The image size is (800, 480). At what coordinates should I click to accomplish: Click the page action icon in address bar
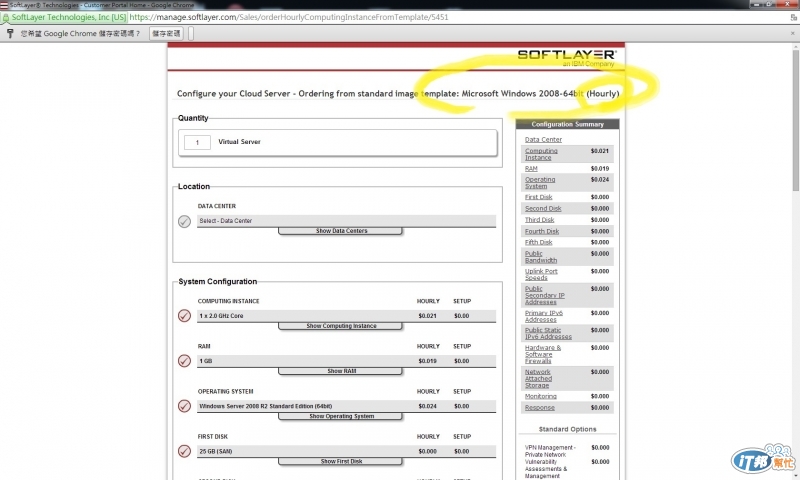click(x=793, y=17)
